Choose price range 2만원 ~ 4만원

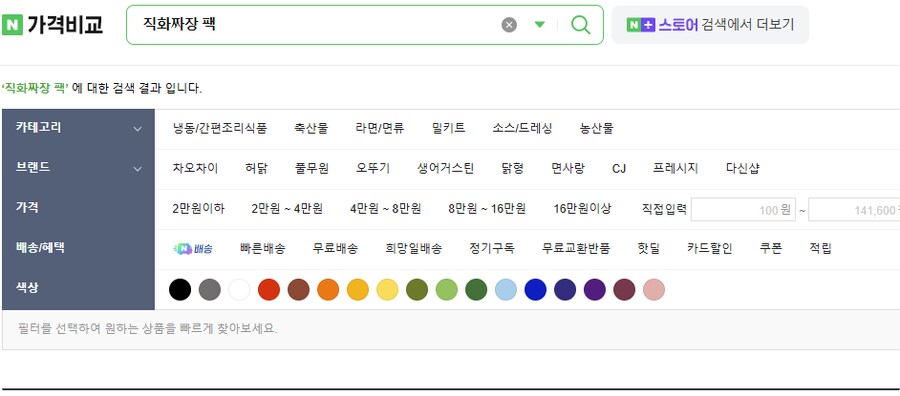coord(287,209)
